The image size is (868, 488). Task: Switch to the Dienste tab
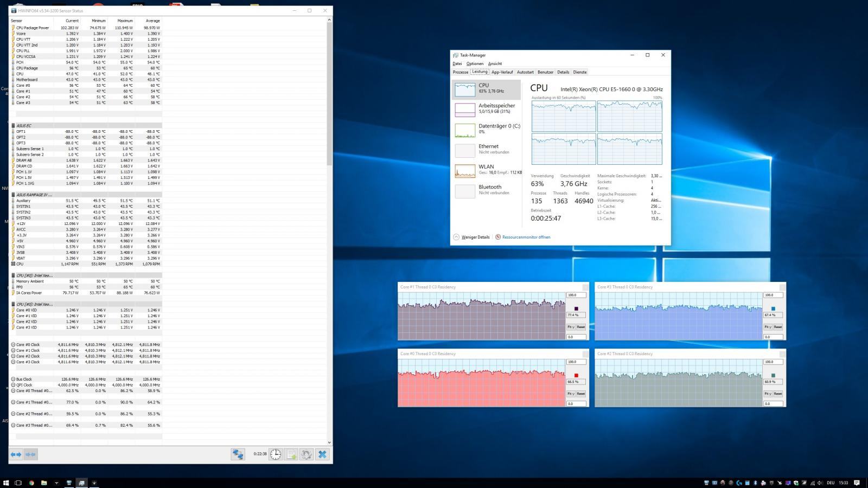(580, 72)
